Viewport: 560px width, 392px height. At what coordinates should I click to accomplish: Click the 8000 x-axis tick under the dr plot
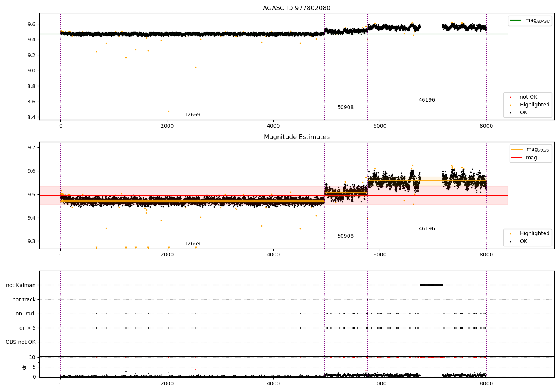coord(486,384)
